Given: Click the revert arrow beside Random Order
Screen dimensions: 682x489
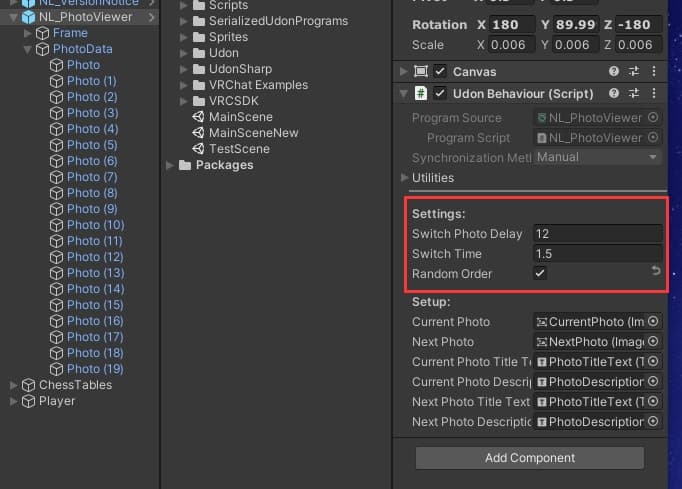Looking at the screenshot, I should pos(655,272).
